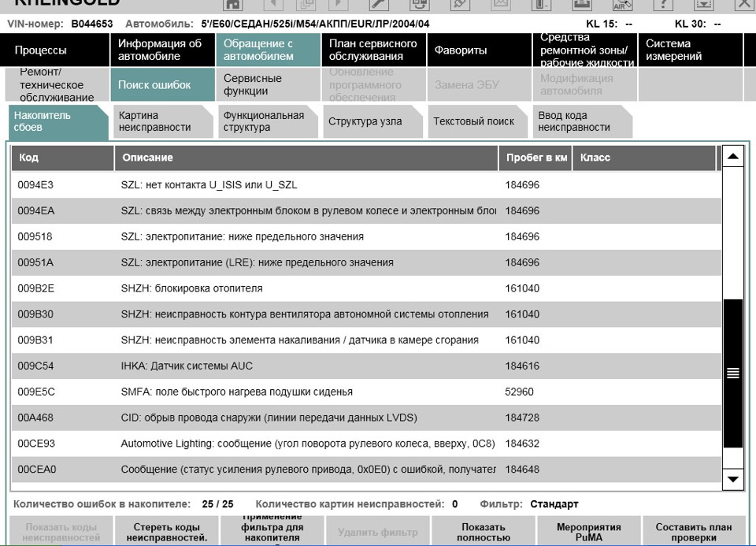The width and height of the screenshot is (756, 546).
Task: Sort by Пробег в км column header
Action: [535, 158]
